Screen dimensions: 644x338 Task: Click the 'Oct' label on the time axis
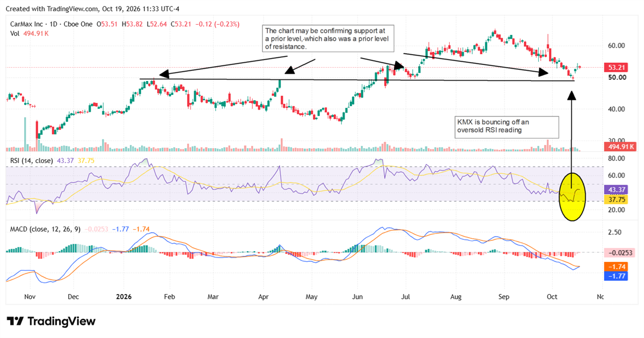pyautogui.click(x=552, y=296)
